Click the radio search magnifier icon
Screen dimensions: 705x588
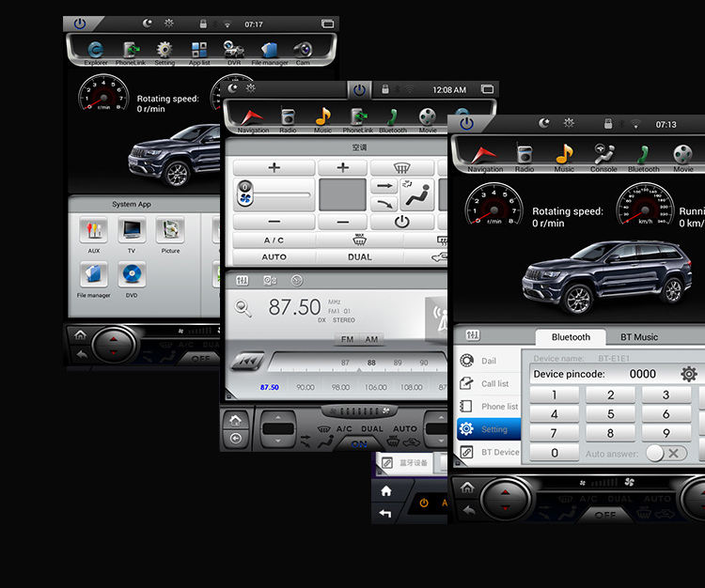[243, 308]
